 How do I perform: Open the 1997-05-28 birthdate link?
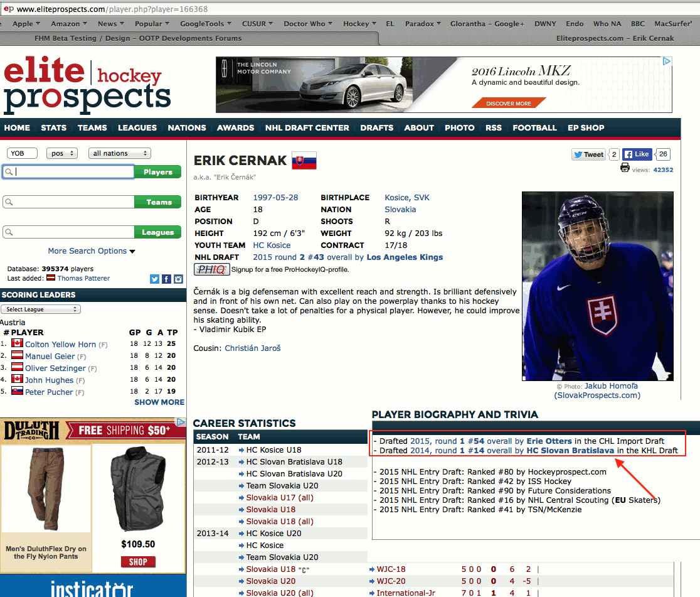point(275,198)
